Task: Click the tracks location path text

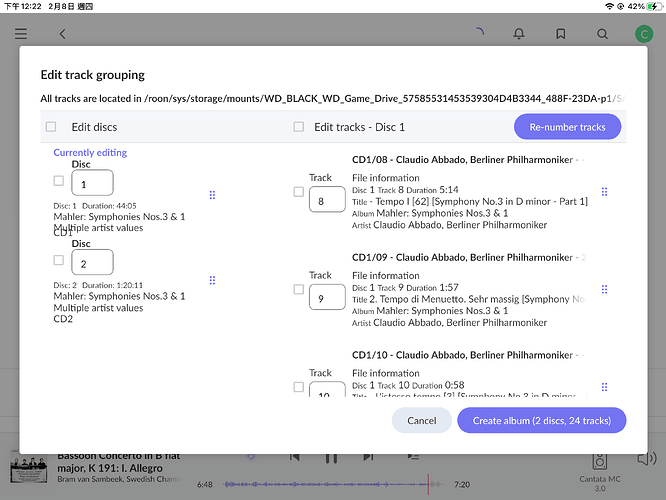Action: point(333,99)
